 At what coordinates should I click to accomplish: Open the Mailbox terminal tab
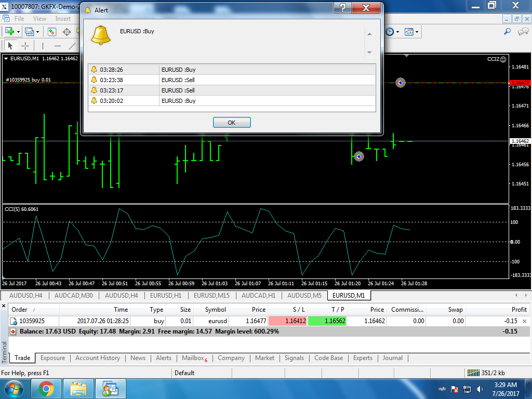click(x=194, y=358)
